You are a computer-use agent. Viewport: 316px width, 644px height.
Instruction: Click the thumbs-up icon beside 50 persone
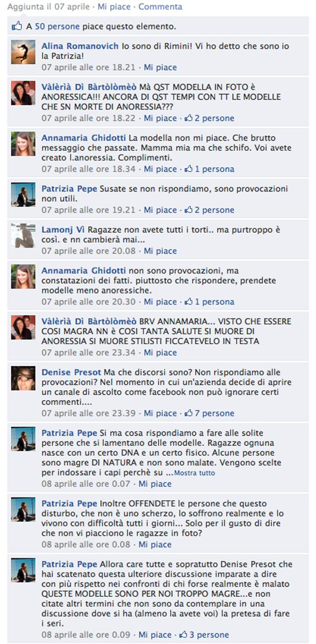point(17,26)
